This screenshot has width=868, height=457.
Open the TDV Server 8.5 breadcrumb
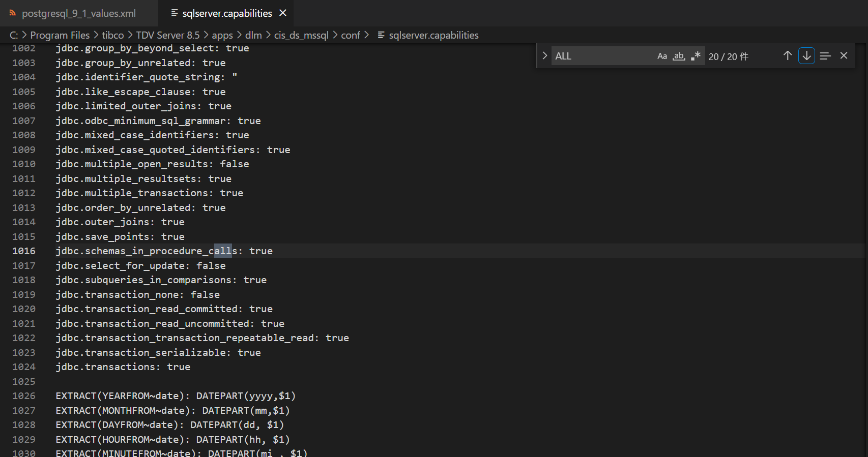point(167,35)
